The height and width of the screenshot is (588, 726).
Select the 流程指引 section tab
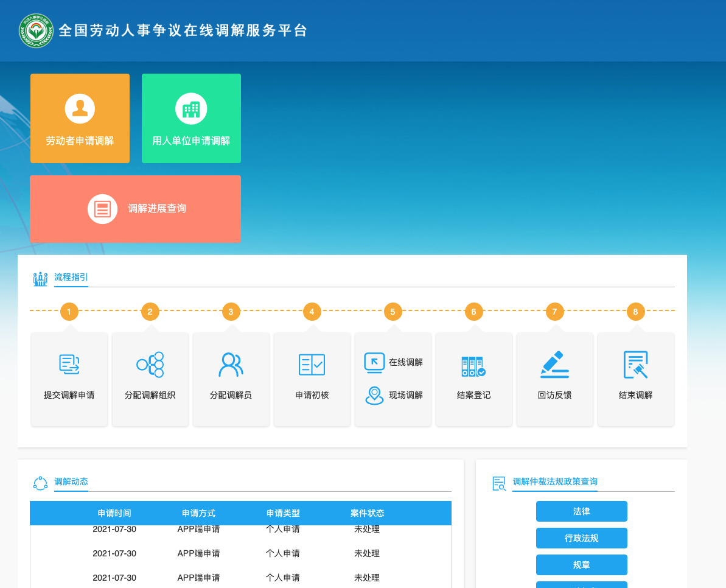point(71,278)
